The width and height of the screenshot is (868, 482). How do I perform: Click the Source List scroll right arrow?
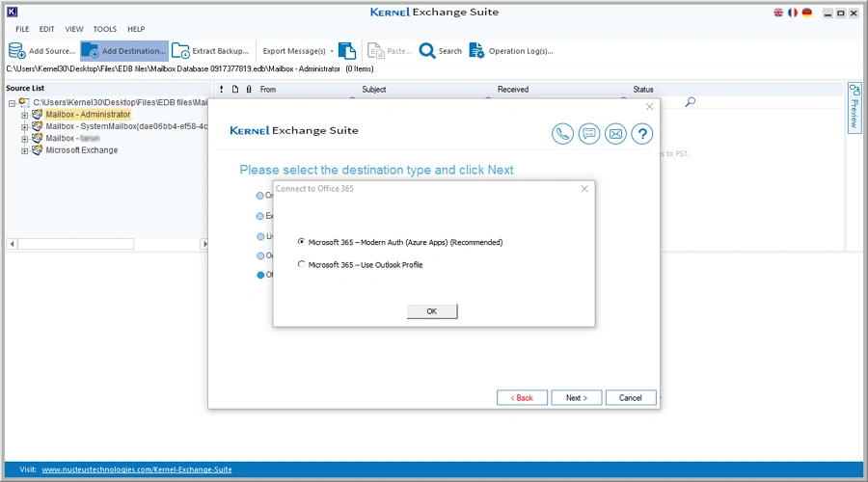(204, 244)
